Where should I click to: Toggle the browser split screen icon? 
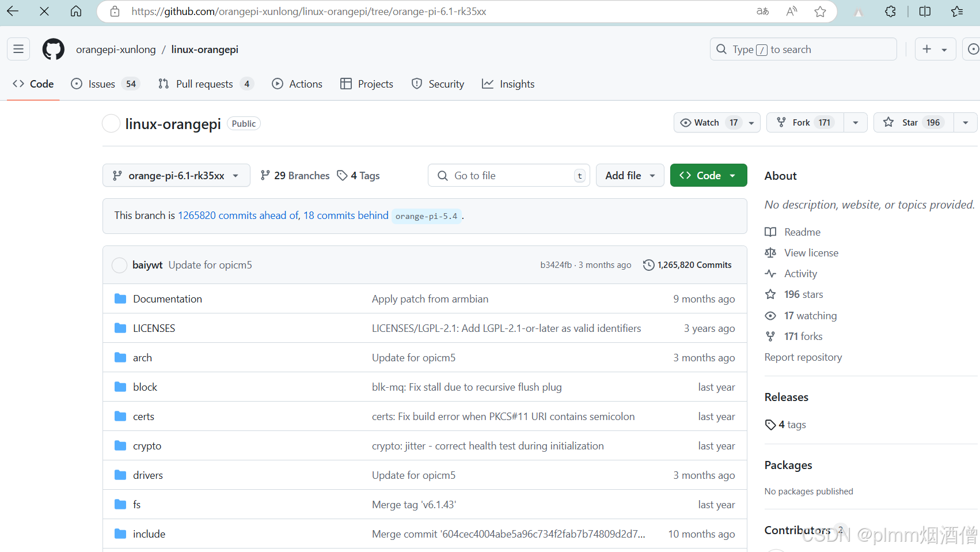[x=925, y=12]
